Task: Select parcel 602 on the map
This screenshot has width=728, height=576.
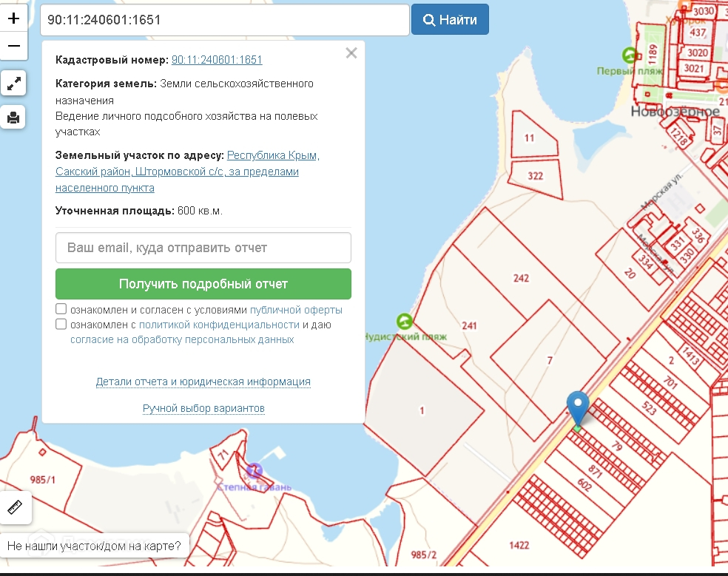Action: 584,485
